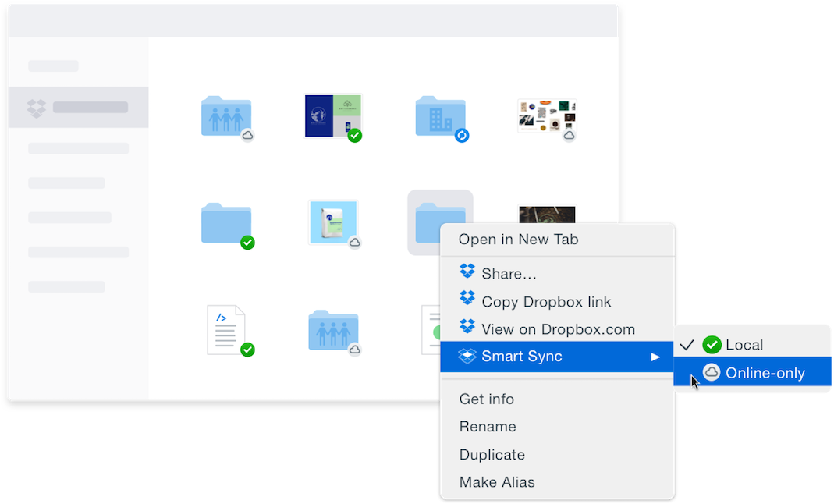Select the shared people folder in top row
Viewport: 834px width, 504px height.
[225, 117]
